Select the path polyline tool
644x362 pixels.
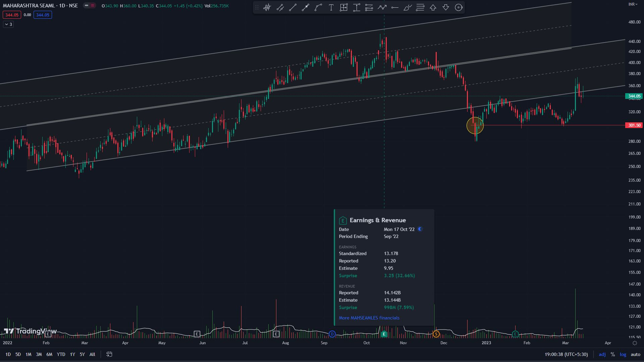[382, 7]
